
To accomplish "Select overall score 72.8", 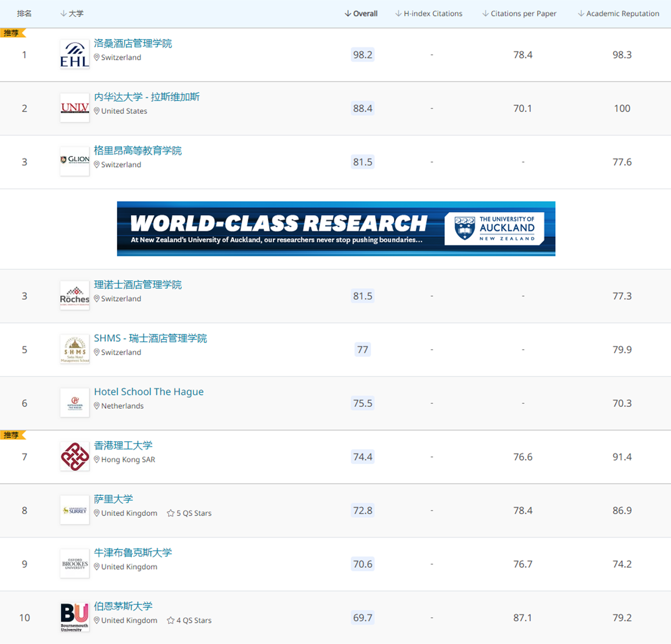I will click(362, 510).
